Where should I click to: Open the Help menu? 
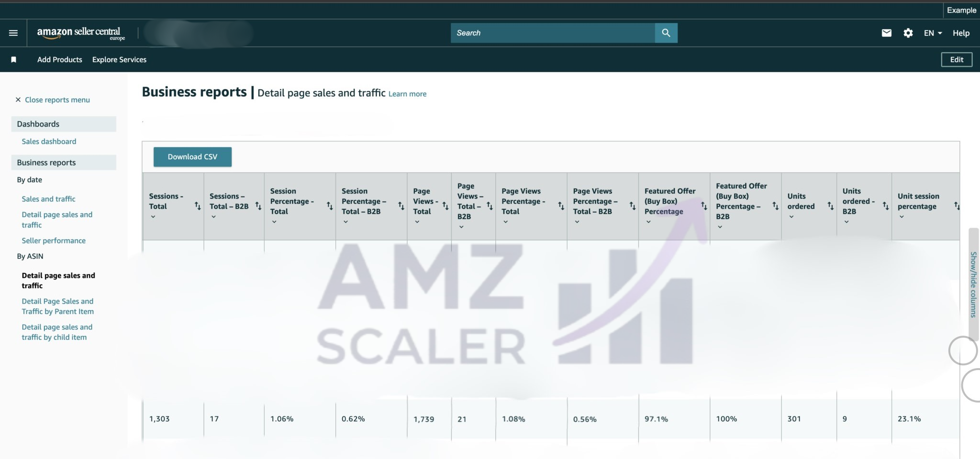[961, 33]
